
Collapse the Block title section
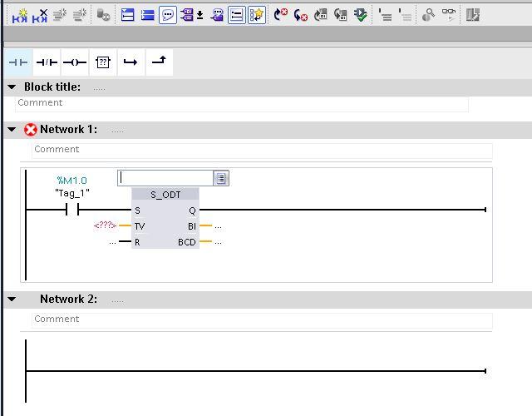pos(12,87)
